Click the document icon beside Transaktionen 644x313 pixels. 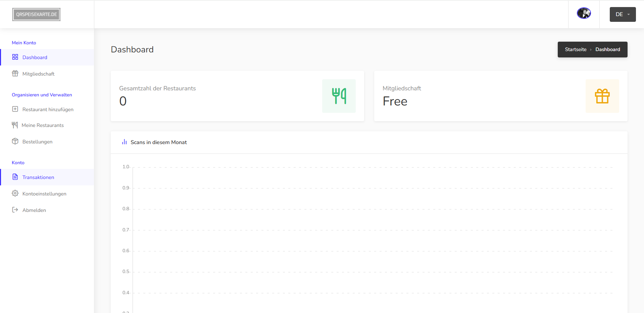coord(15,177)
